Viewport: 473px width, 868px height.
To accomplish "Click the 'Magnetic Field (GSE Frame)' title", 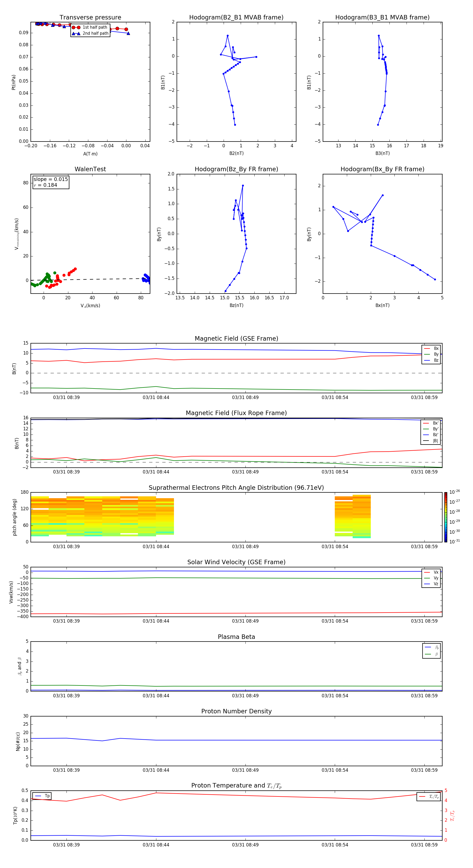I will pos(236,339).
